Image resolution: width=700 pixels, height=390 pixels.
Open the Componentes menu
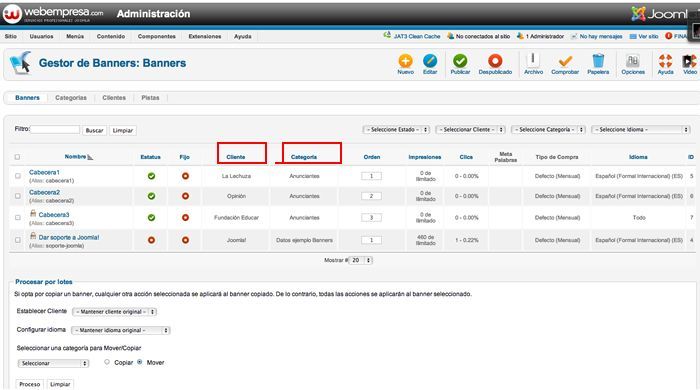pyautogui.click(x=157, y=36)
